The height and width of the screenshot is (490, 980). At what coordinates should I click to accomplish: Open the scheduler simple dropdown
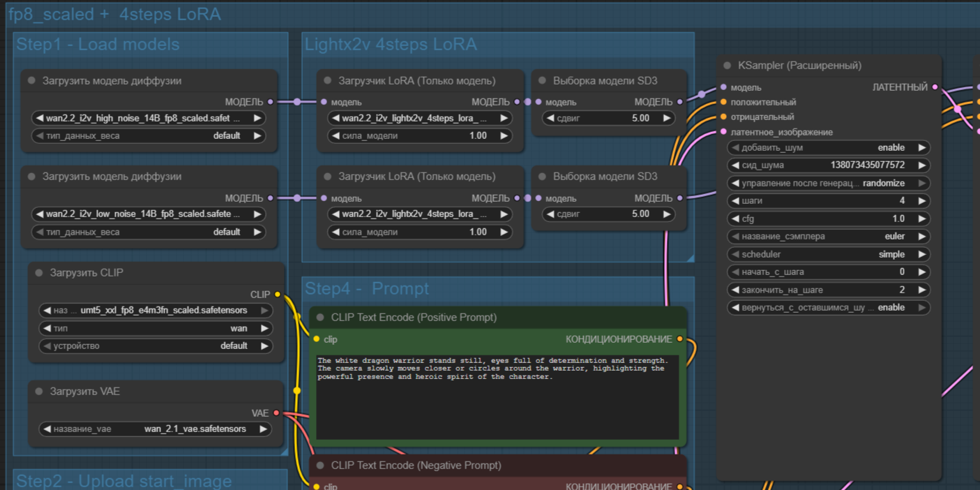[828, 255]
